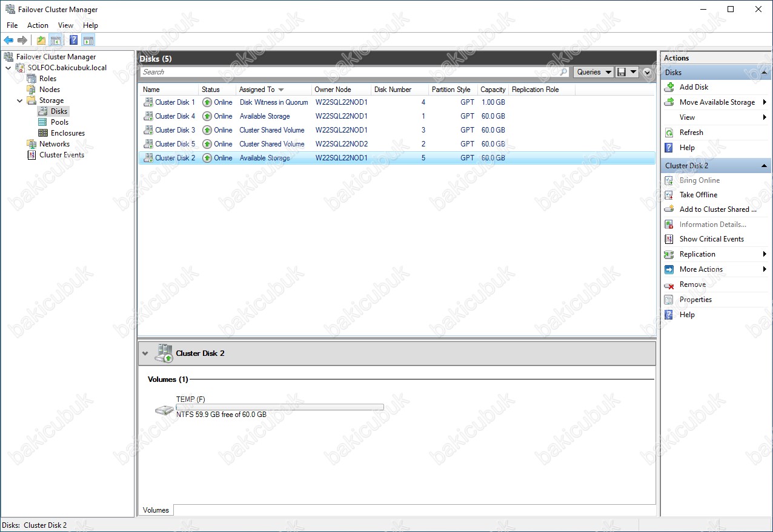The height and width of the screenshot is (532, 773).
Task: Open the View menu in the menu bar
Action: click(65, 25)
